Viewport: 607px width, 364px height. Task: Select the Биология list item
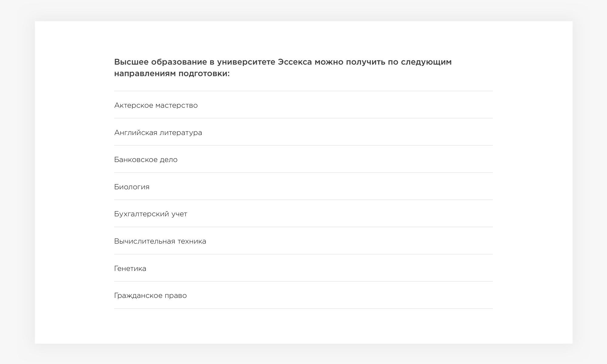click(303, 187)
